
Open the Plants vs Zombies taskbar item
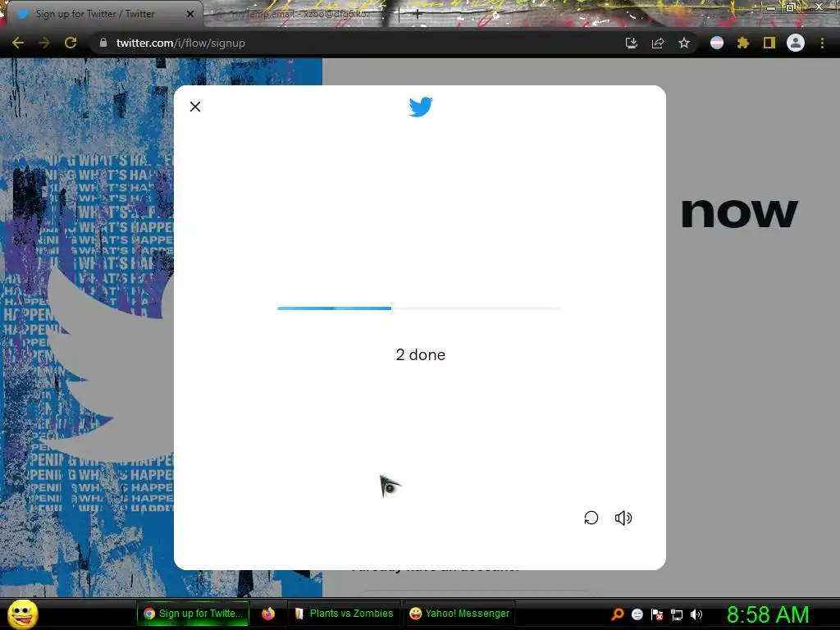(x=344, y=614)
